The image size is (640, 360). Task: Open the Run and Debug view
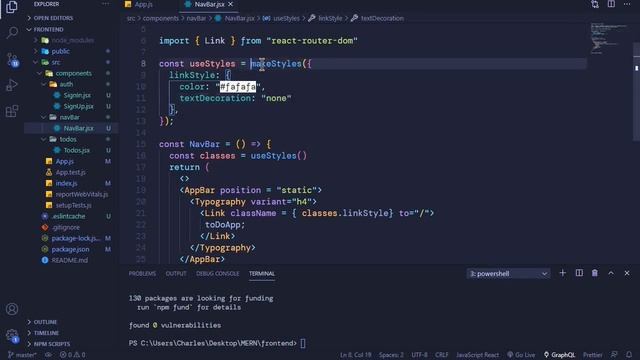[x=11, y=85]
